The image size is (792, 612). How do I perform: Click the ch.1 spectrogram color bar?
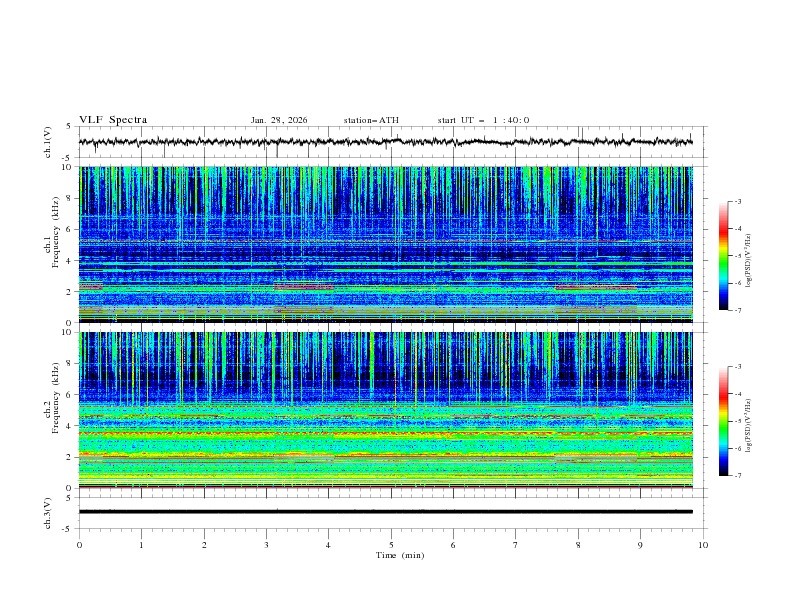point(723,256)
